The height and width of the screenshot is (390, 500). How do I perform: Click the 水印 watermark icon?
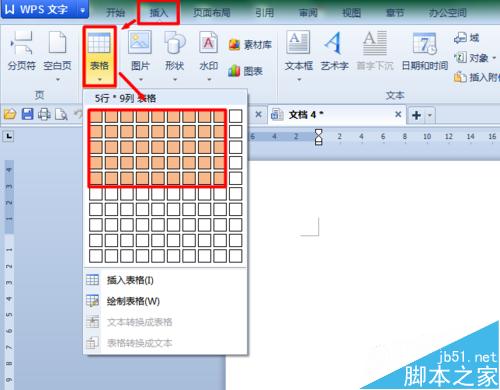[x=209, y=42]
